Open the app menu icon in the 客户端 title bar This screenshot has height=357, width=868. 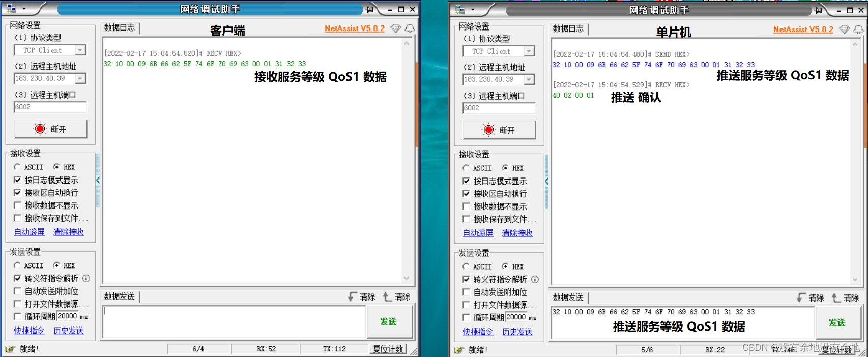(11, 9)
